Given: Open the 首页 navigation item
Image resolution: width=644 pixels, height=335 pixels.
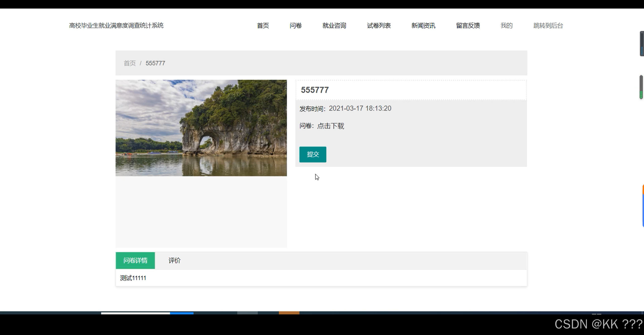Looking at the screenshot, I should coord(263,26).
